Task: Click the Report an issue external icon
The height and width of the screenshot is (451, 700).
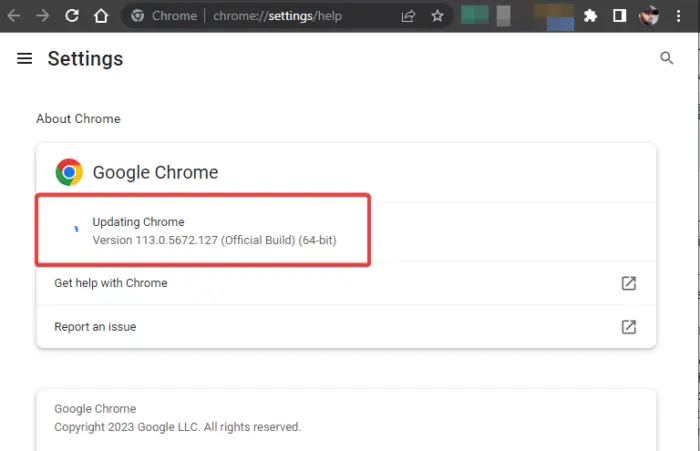Action: pos(629,327)
